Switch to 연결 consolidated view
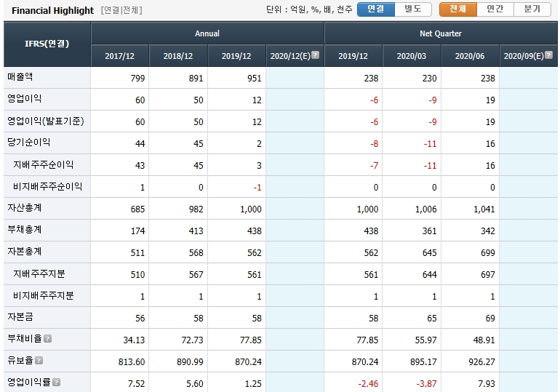 point(376,9)
